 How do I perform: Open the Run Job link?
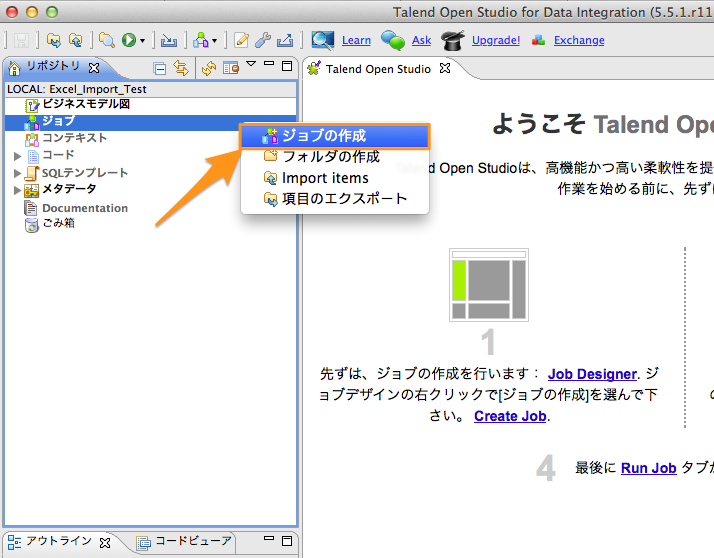[x=648, y=468]
